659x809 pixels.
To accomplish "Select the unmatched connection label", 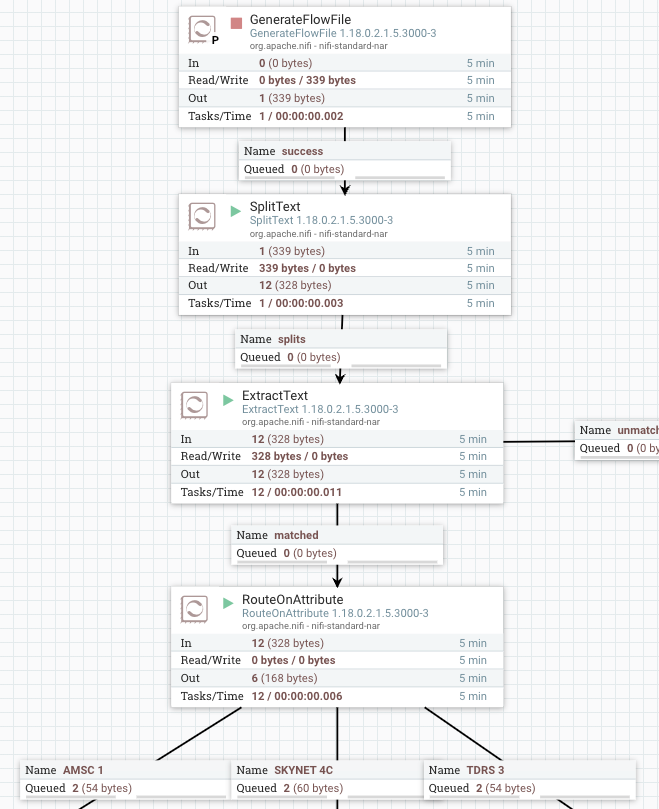I will [618, 439].
